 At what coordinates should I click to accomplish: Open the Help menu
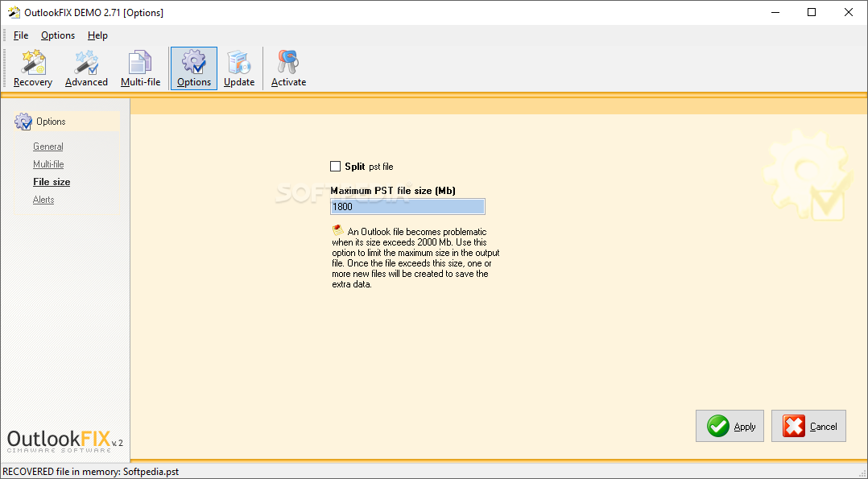(97, 35)
